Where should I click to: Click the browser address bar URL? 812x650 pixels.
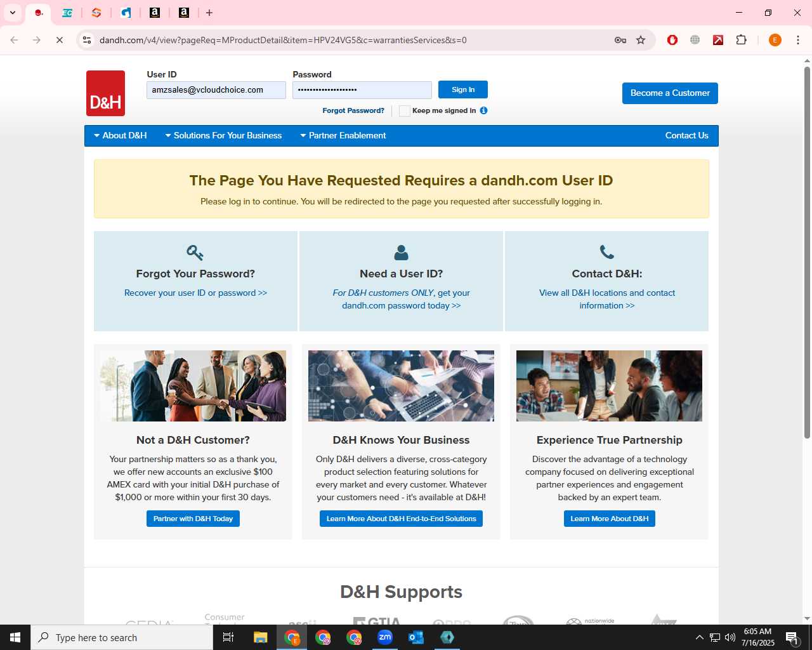[283, 40]
